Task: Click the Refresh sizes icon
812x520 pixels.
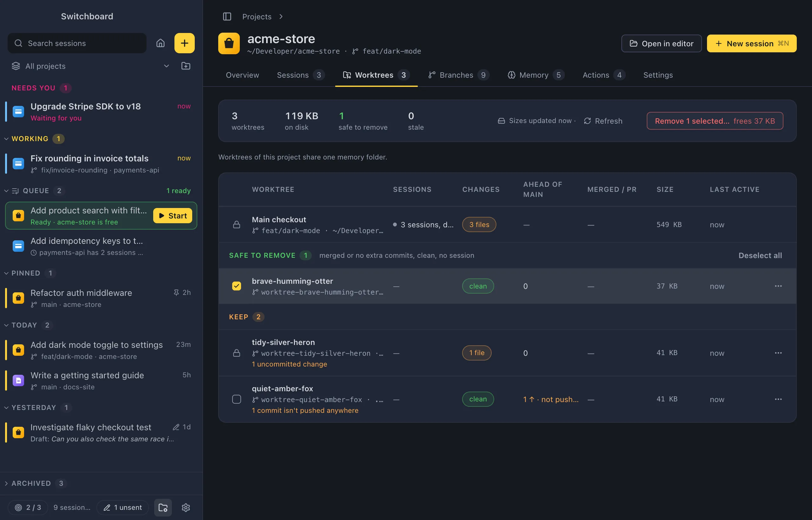Action: click(x=587, y=121)
